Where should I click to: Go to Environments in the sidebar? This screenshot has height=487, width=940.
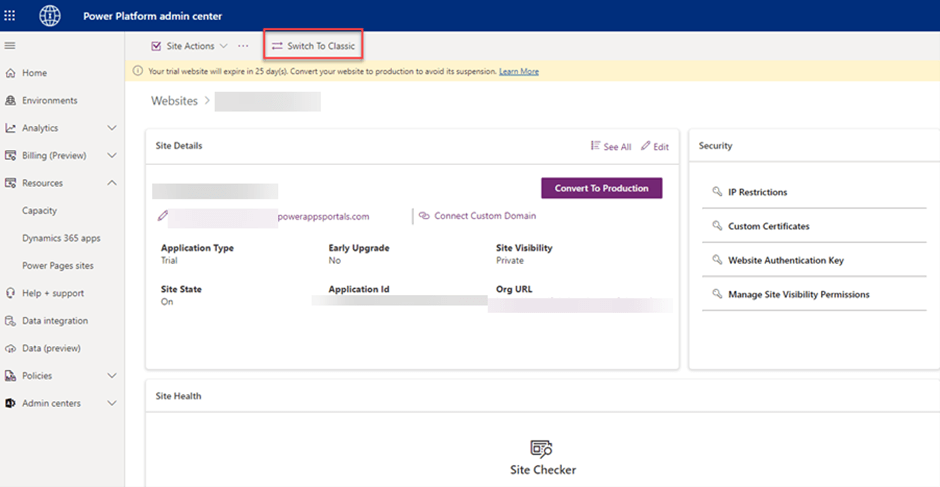49,101
